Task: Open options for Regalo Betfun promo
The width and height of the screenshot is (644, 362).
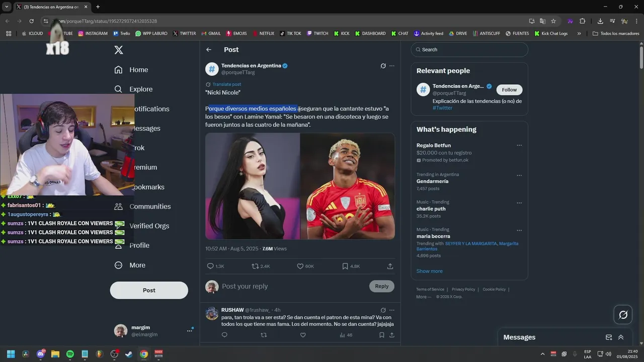Action: coord(519,145)
